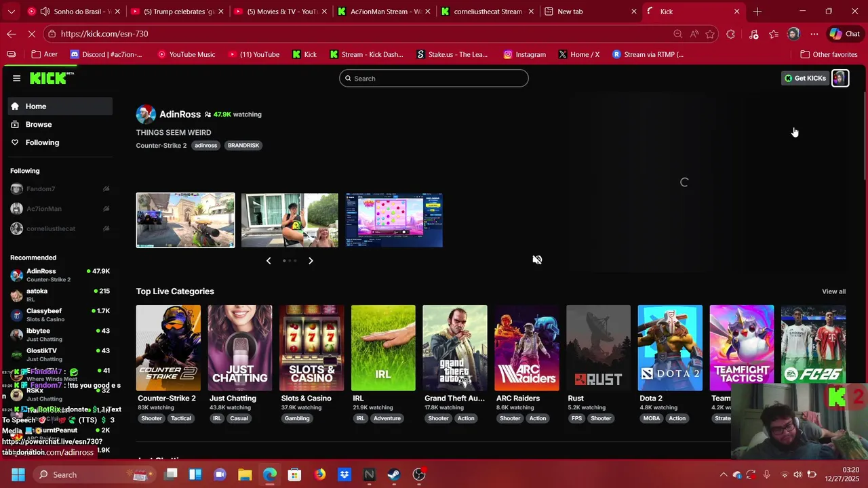
Task: Open Edge Copilot Chat button
Action: (845, 34)
